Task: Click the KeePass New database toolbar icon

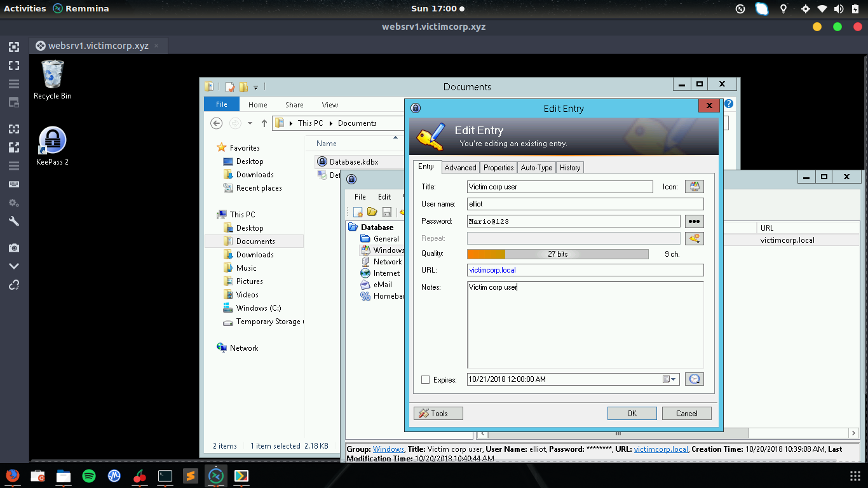Action: pyautogui.click(x=358, y=212)
